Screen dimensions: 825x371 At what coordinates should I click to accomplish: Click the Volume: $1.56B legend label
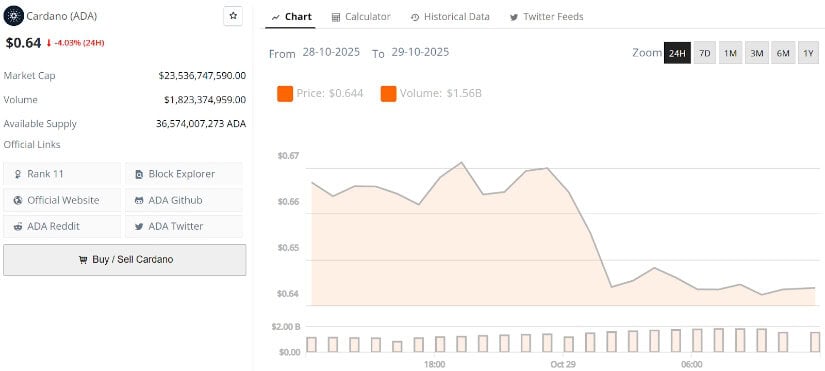click(441, 94)
